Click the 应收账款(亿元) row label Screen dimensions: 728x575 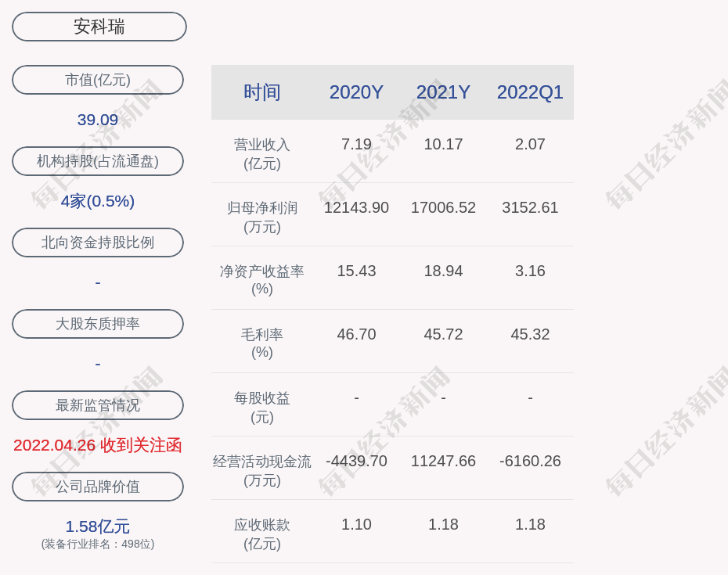pos(262,534)
